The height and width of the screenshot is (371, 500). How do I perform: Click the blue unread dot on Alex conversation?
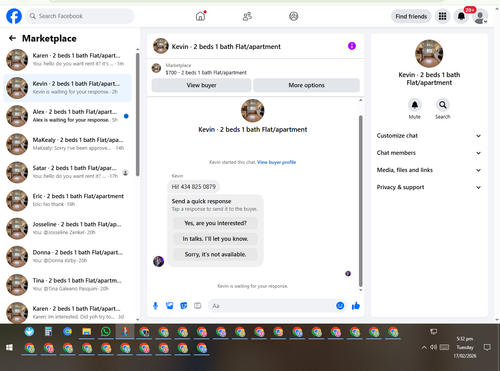[126, 116]
